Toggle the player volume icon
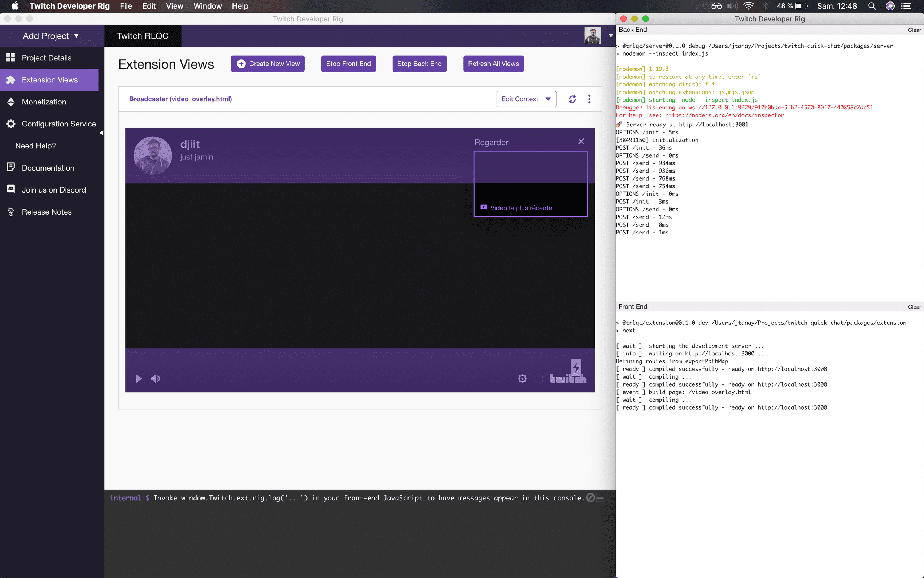This screenshot has height=578, width=924. click(156, 379)
